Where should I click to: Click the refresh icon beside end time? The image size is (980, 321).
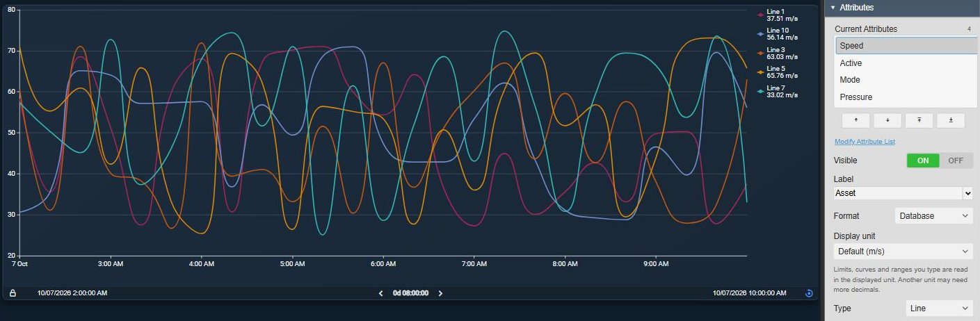point(809,293)
